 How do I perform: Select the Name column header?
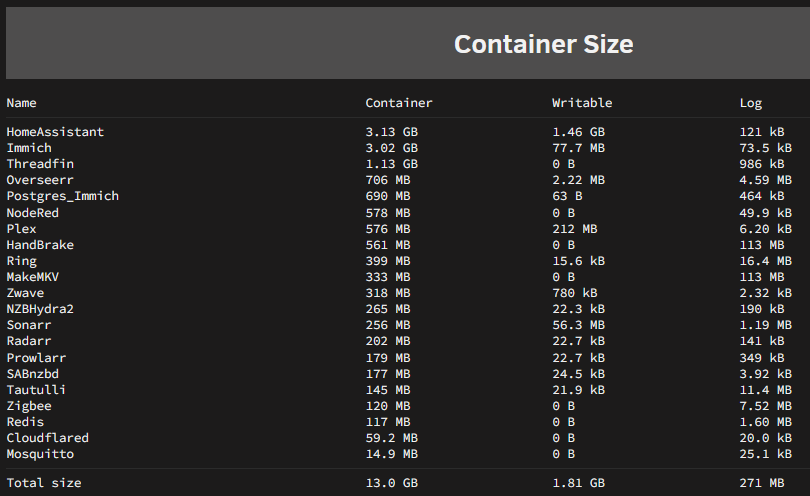[21, 103]
